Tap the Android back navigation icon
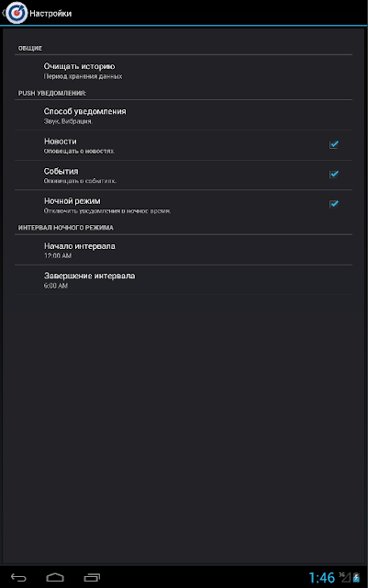This screenshot has height=588, width=368. (x=18, y=578)
